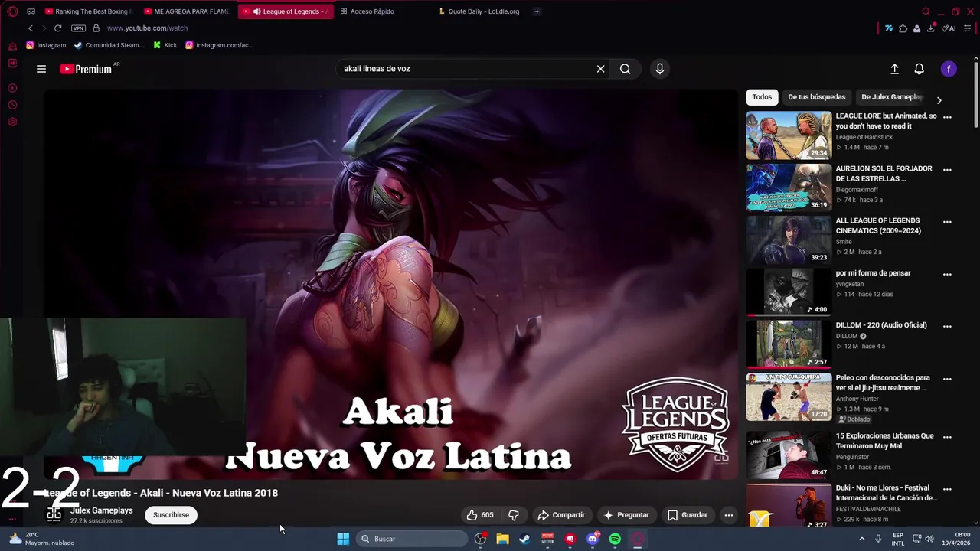Viewport: 980px width, 551px height.
Task: Open the account avatar menu
Action: [949, 69]
